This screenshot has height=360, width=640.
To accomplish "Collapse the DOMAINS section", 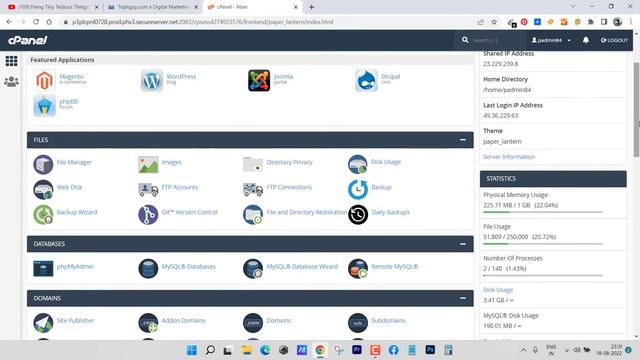I will click(x=462, y=298).
